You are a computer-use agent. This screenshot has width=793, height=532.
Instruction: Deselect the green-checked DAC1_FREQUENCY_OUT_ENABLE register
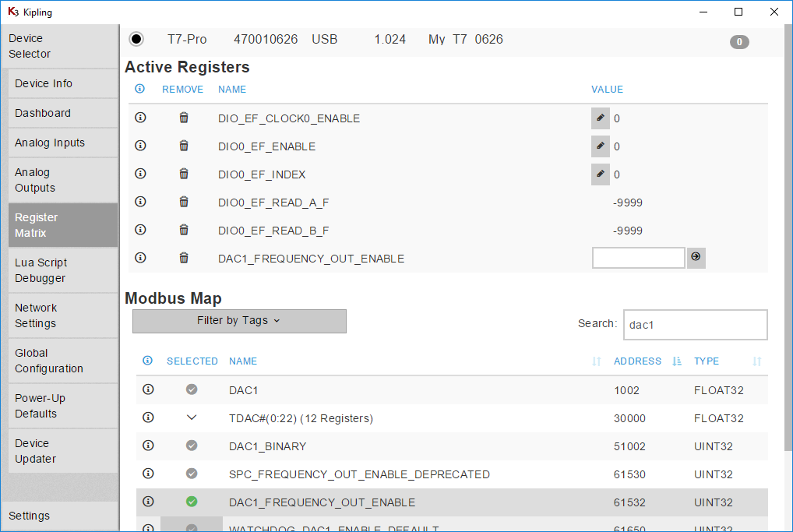click(x=192, y=502)
